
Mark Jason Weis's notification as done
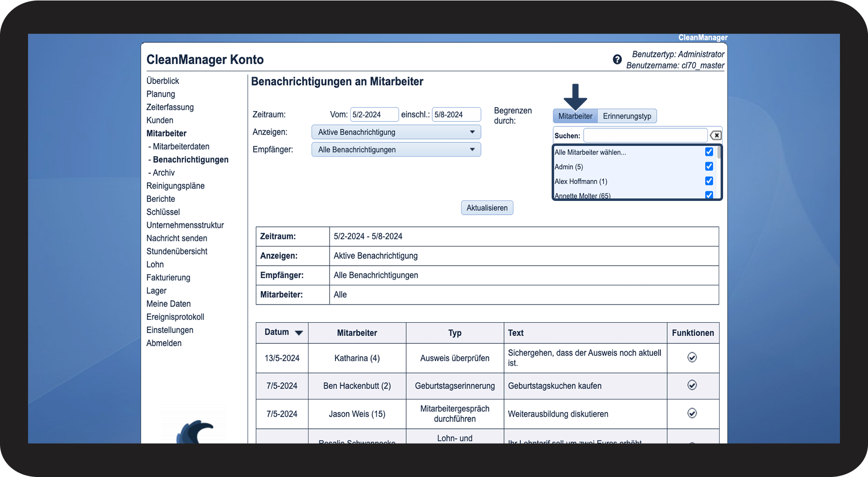click(x=692, y=413)
